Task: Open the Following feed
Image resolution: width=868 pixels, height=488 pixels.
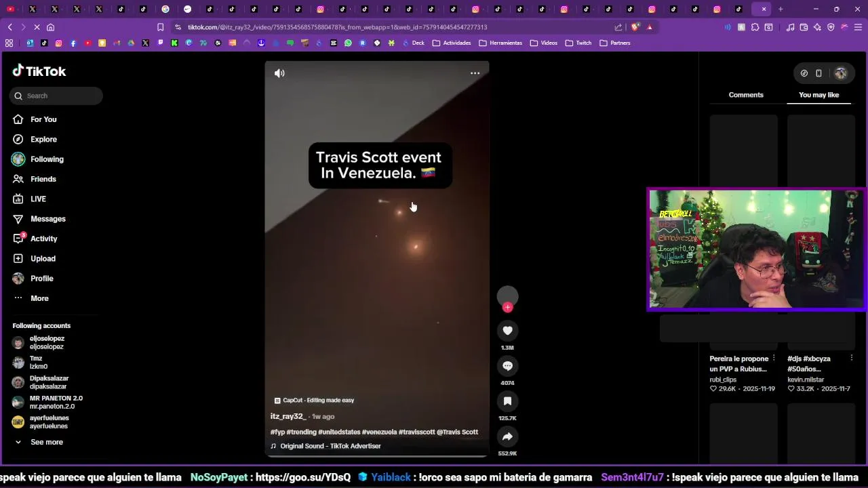Action: click(47, 159)
